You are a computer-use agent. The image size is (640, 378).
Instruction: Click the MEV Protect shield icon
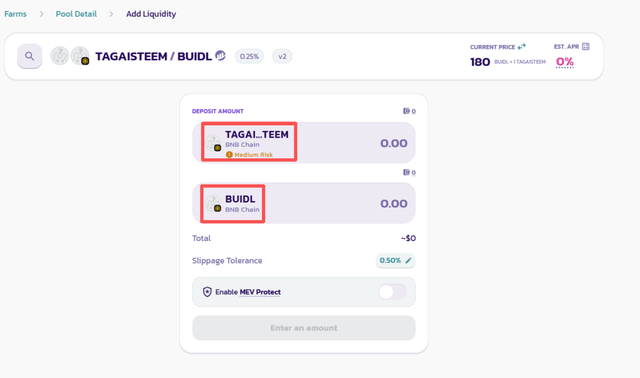click(x=207, y=292)
